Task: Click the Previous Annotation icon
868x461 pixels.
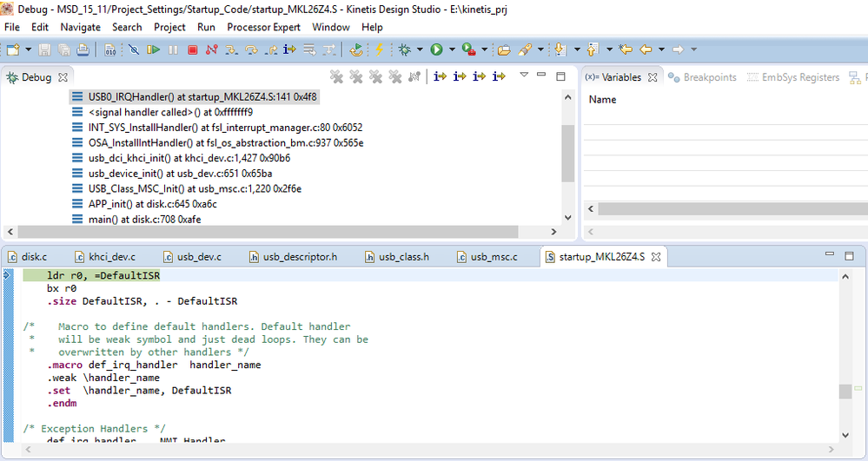Action: click(593, 49)
